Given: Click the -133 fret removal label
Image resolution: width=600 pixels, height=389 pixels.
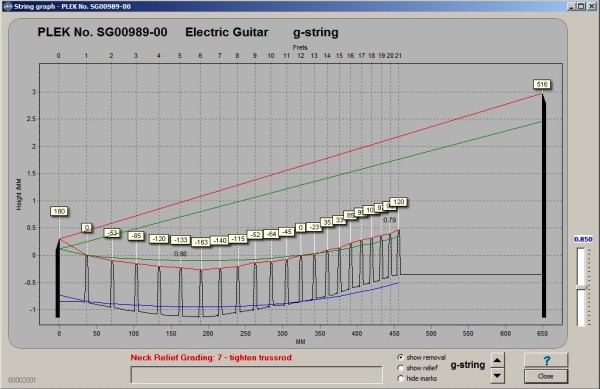Looking at the screenshot, I should [180, 240].
